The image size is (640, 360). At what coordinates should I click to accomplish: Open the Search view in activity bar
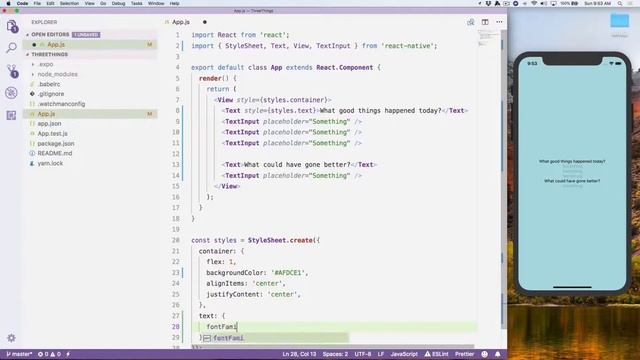[11, 48]
